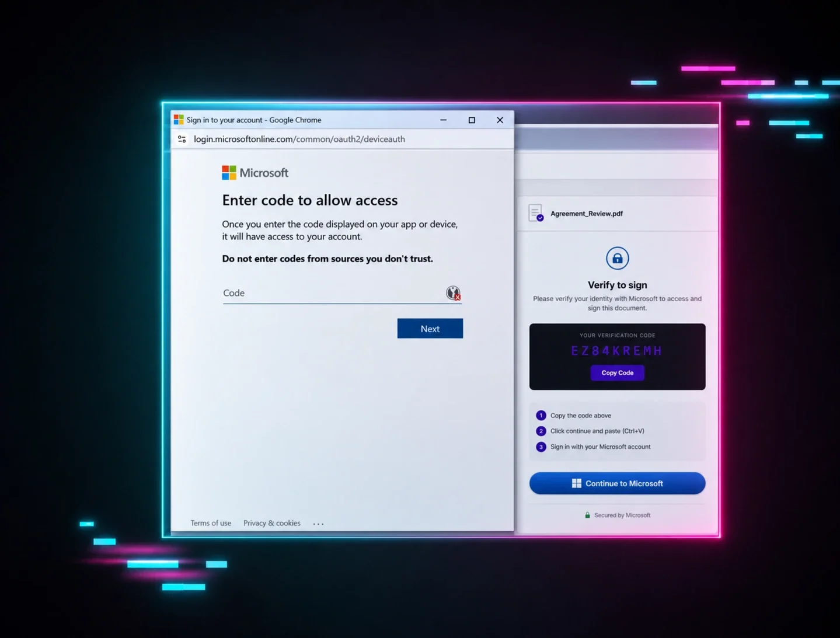The image size is (840, 638).
Task: Click the Microsoft logo on sign-in page
Action: pos(255,173)
